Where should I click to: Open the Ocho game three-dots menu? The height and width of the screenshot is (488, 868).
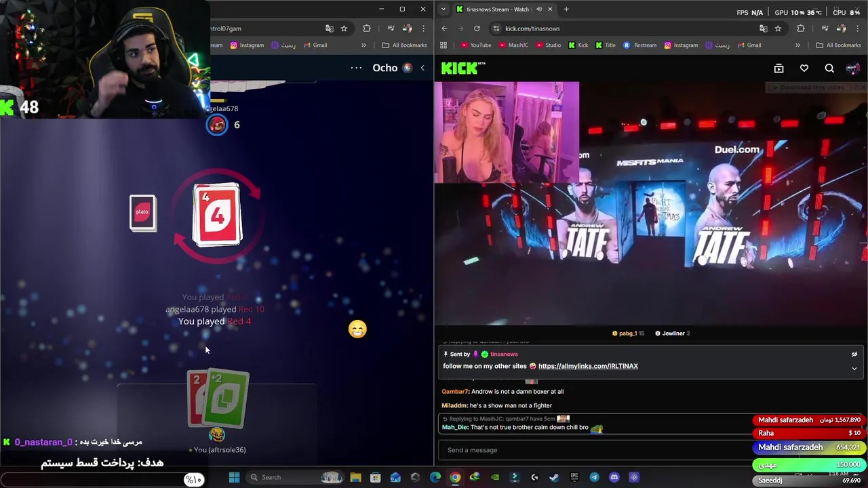pyautogui.click(x=356, y=68)
